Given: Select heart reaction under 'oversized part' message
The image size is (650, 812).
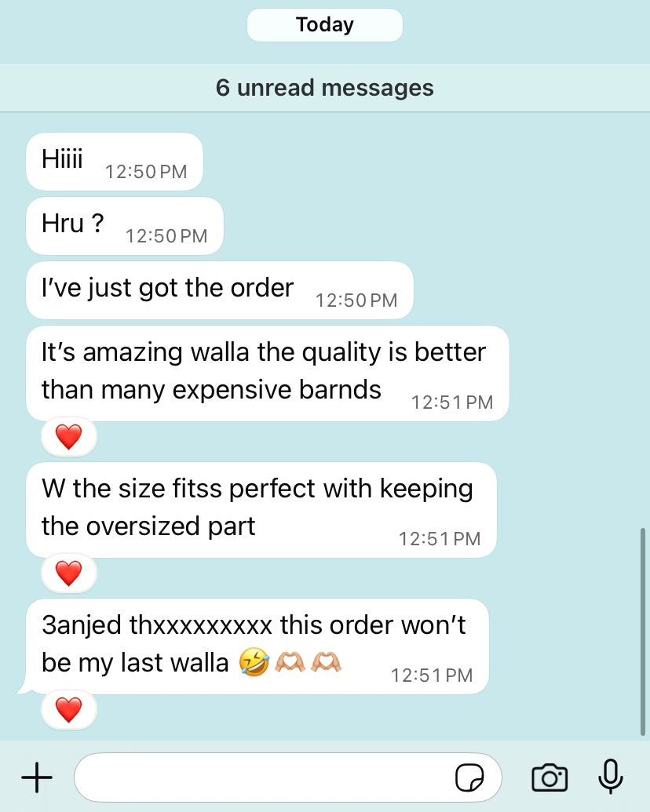Looking at the screenshot, I should pos(69,573).
